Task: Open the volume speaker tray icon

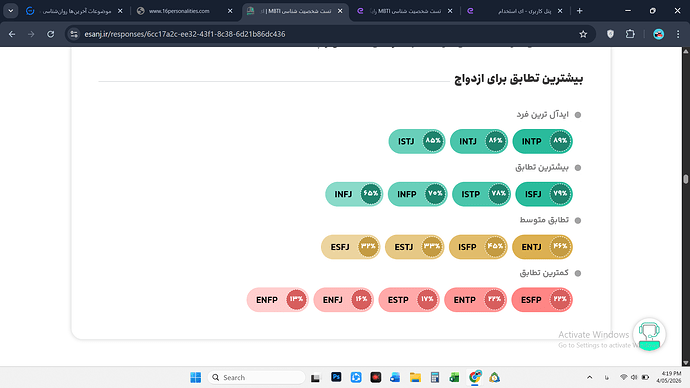Action: click(634, 377)
